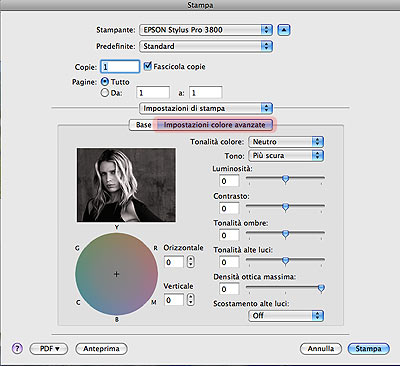This screenshot has width=400, height=366.
Task: Open the Stampante printer dropdown
Action: pos(206,30)
